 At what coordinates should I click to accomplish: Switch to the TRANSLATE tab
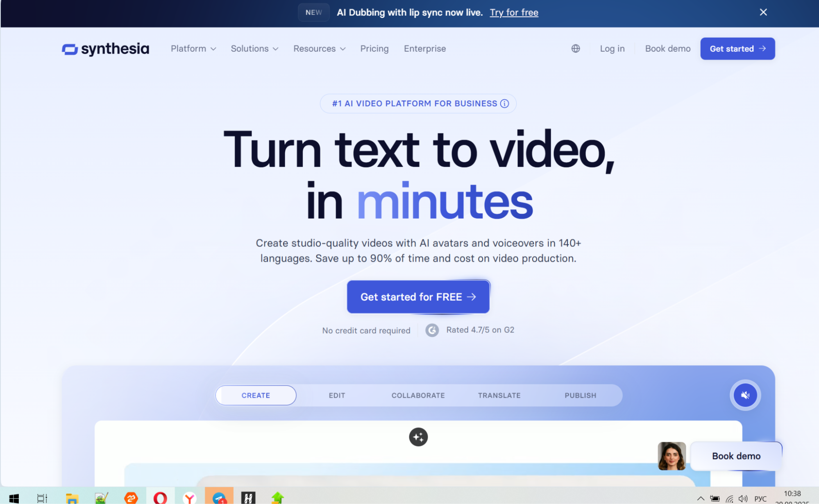click(x=499, y=396)
